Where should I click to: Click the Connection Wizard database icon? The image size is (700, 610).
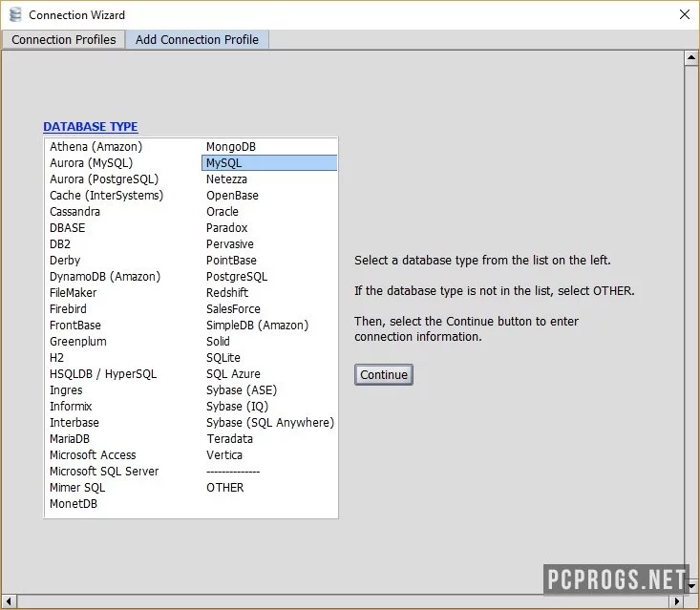coord(15,14)
